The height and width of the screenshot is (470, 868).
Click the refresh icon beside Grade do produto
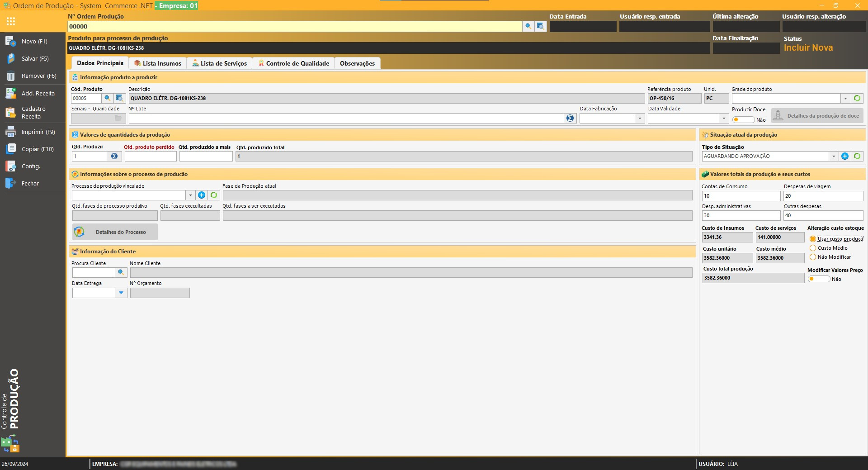point(857,98)
